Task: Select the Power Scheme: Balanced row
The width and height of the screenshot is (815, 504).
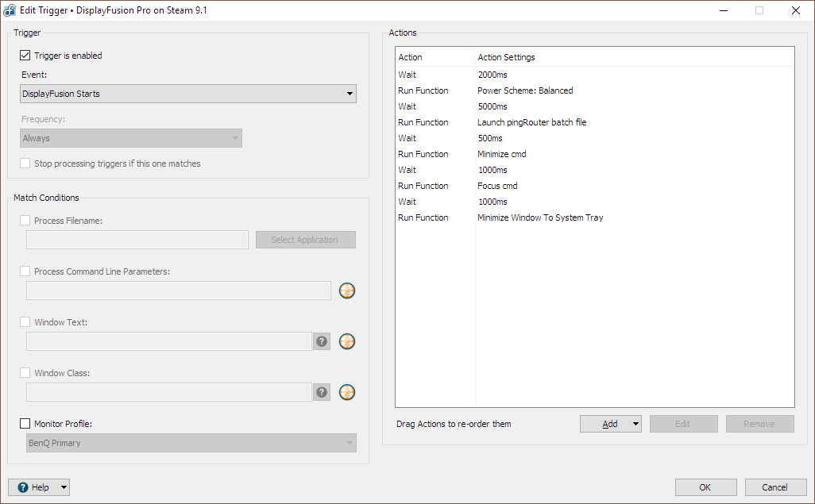Action: [x=595, y=90]
